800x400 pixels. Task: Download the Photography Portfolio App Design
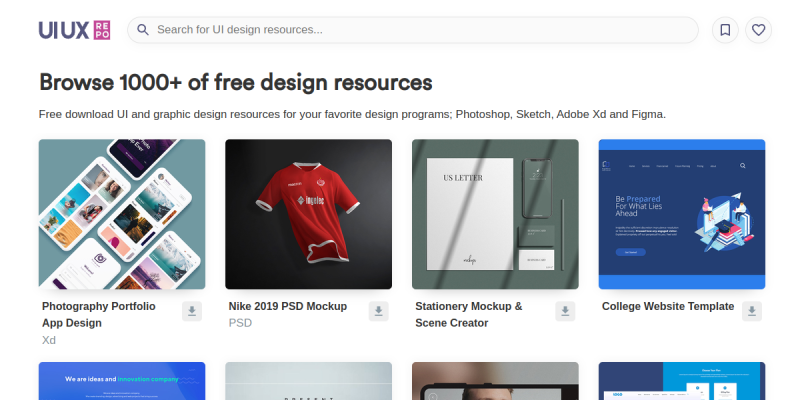point(192,311)
